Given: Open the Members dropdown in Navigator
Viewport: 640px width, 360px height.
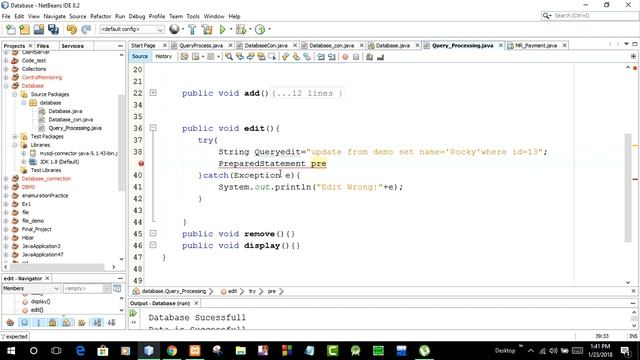Looking at the screenshot, I should pyautogui.click(x=31, y=289).
